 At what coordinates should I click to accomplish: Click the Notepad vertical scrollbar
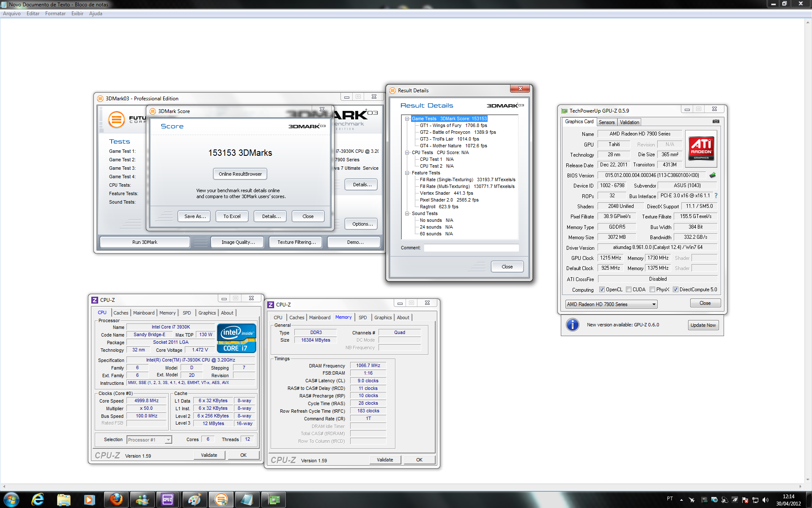pos(808,251)
